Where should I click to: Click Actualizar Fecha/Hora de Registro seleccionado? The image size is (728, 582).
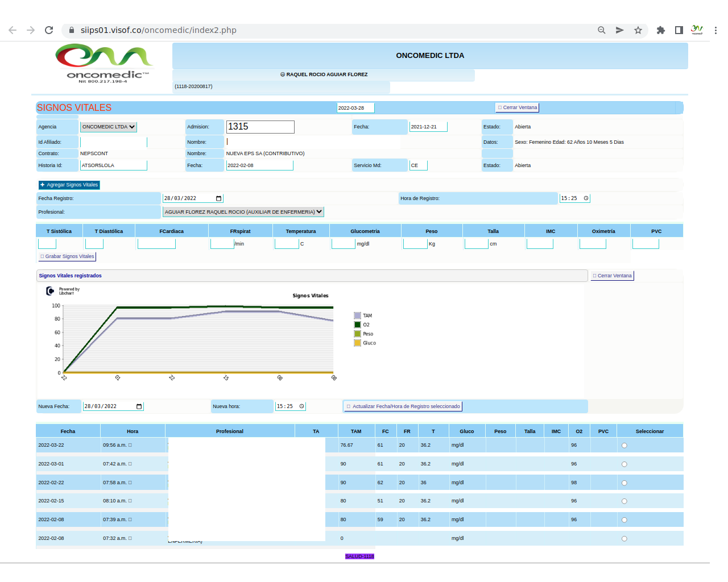403,406
